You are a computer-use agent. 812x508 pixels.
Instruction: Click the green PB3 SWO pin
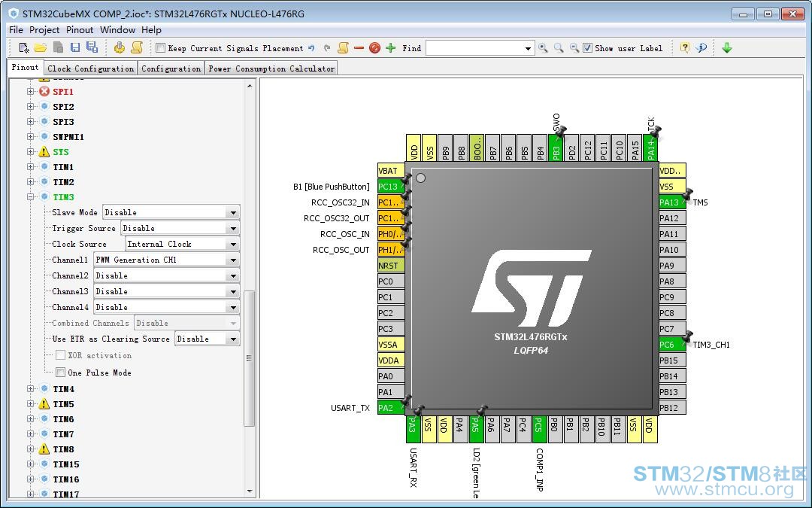coord(555,148)
